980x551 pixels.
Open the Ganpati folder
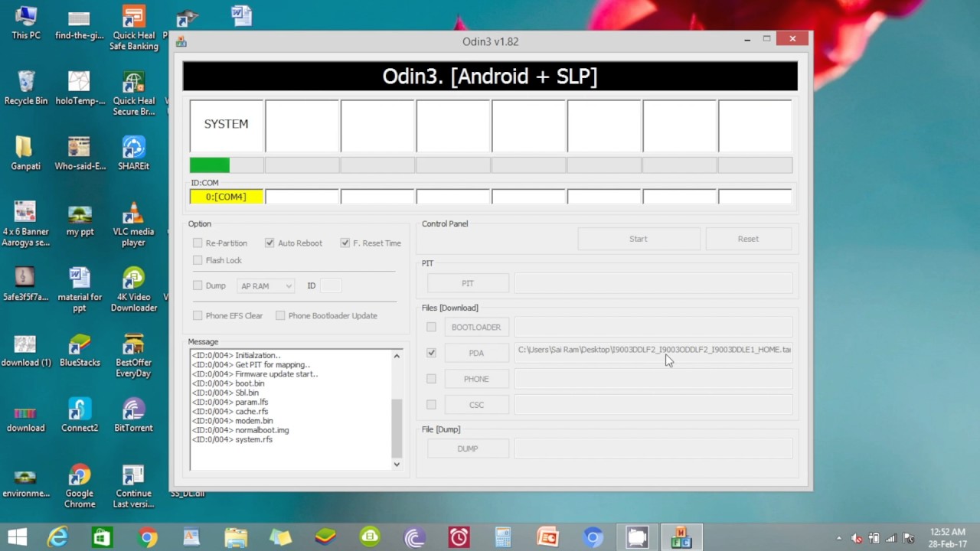click(x=25, y=153)
